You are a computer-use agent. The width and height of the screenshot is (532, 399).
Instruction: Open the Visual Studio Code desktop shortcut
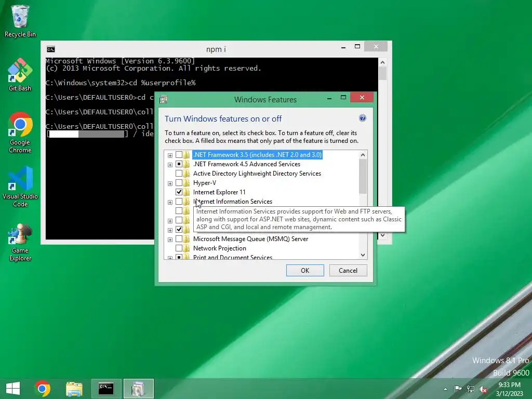[x=20, y=187]
